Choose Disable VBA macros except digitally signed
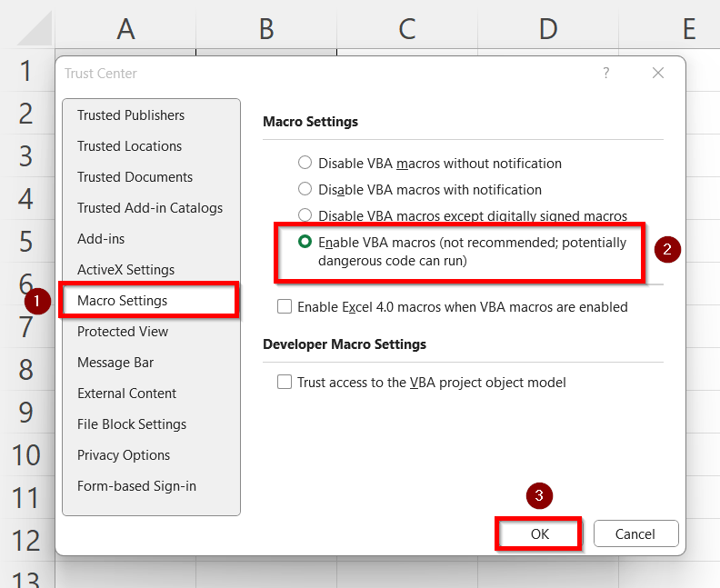This screenshot has width=720, height=588. tap(305, 215)
